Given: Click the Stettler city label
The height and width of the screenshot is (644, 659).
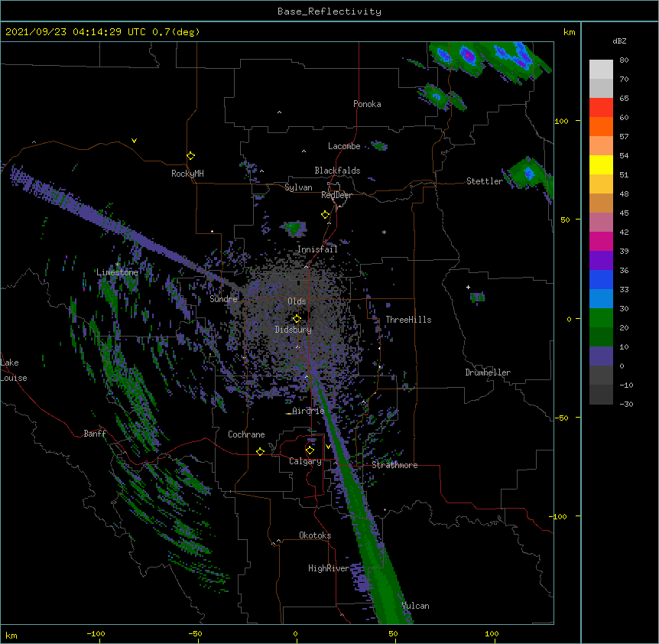Looking at the screenshot, I should click(x=485, y=181).
